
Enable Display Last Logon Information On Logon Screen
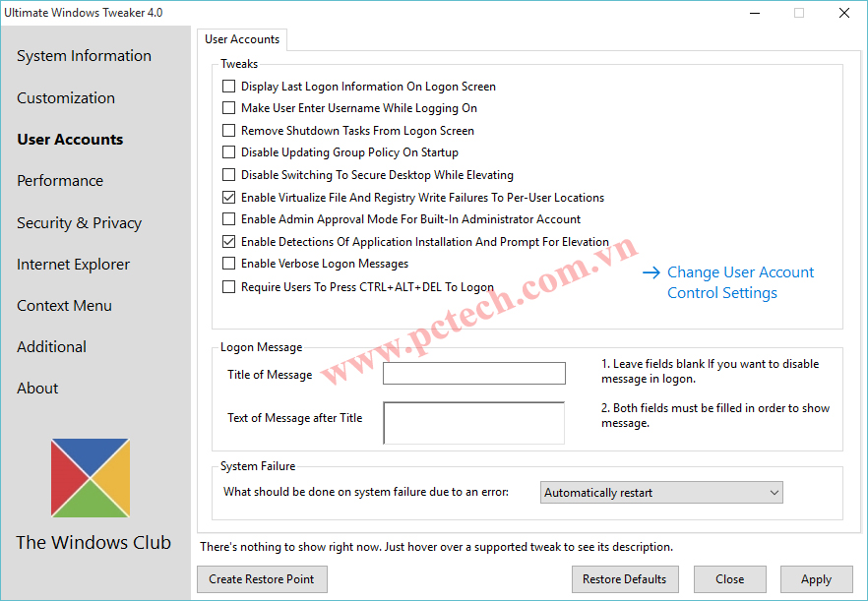click(228, 86)
